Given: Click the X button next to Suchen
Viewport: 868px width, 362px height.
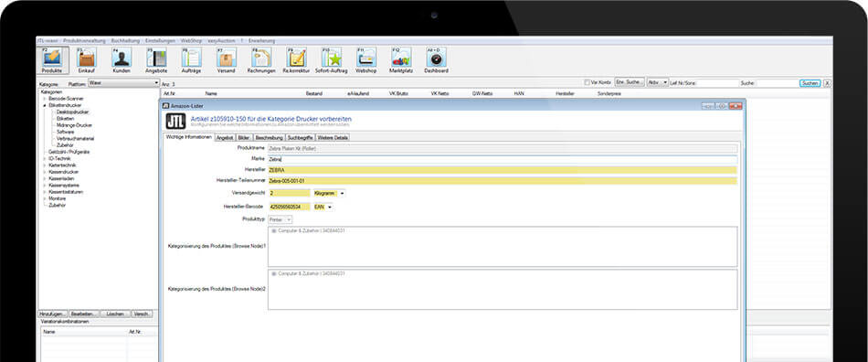Looking at the screenshot, I should point(827,83).
